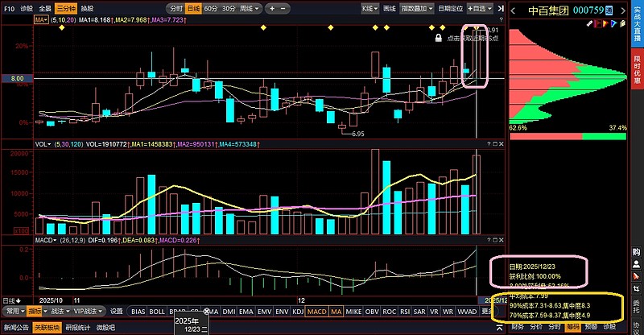Click the lock icon beside the five-point hint

point(439,37)
